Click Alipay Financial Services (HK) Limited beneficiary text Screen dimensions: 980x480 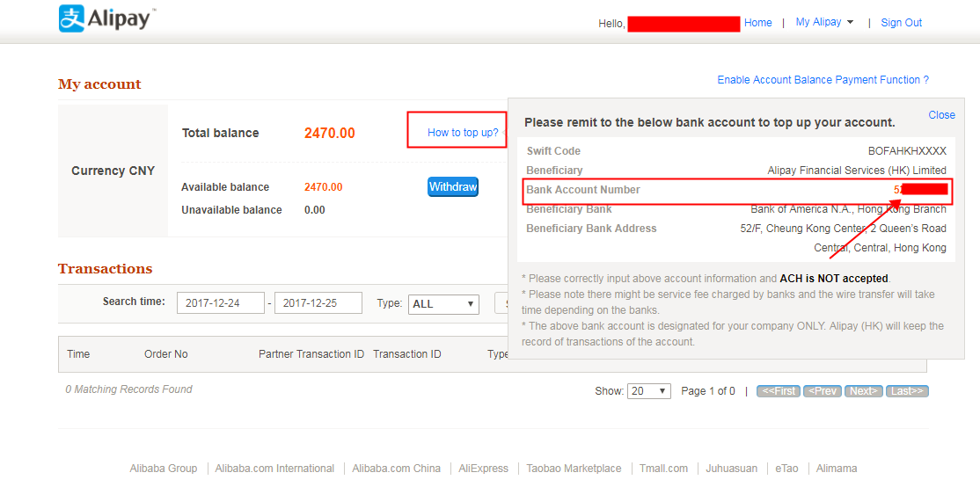(x=857, y=171)
